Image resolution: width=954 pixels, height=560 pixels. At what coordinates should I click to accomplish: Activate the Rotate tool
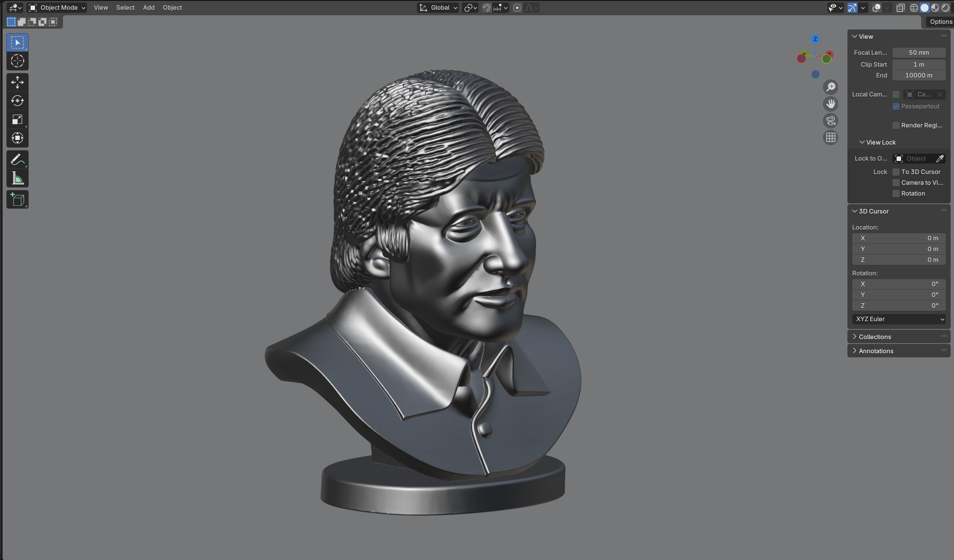[18, 101]
